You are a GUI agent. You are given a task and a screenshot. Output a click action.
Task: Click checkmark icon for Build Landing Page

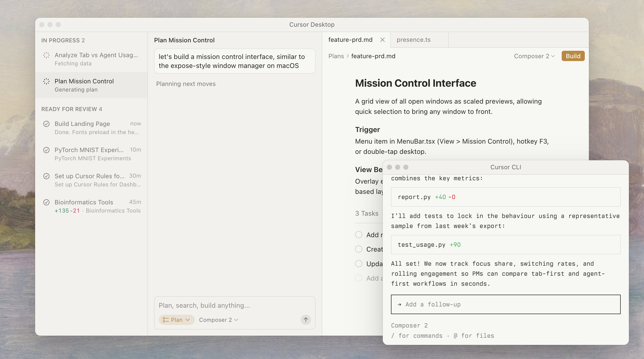pyautogui.click(x=46, y=124)
